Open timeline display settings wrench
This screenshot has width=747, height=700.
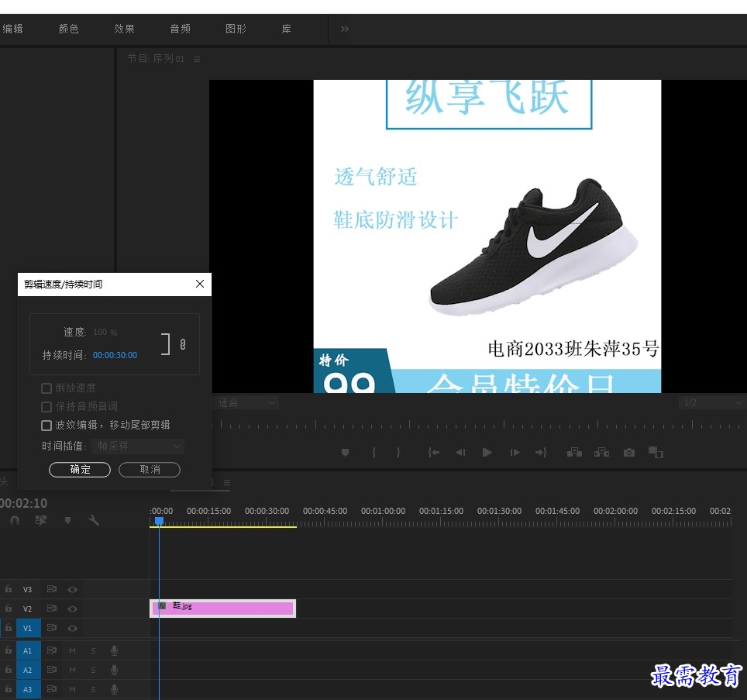pyautogui.click(x=93, y=520)
